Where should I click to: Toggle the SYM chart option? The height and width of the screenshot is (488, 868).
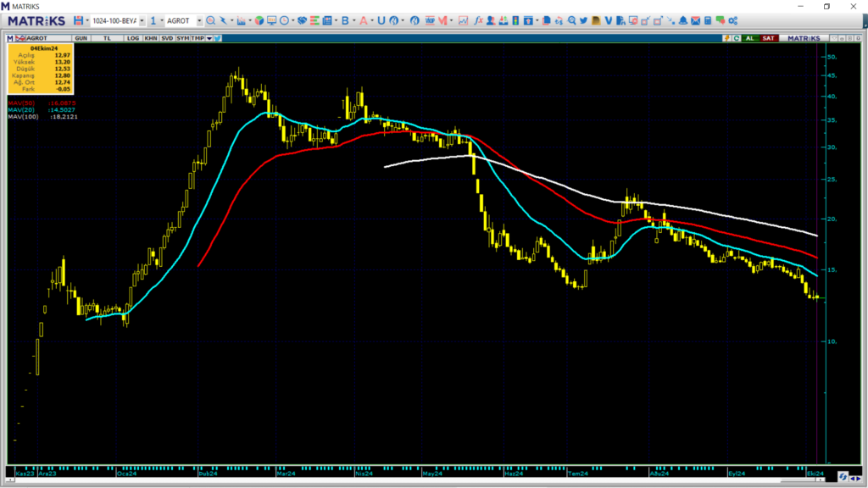pyautogui.click(x=183, y=38)
